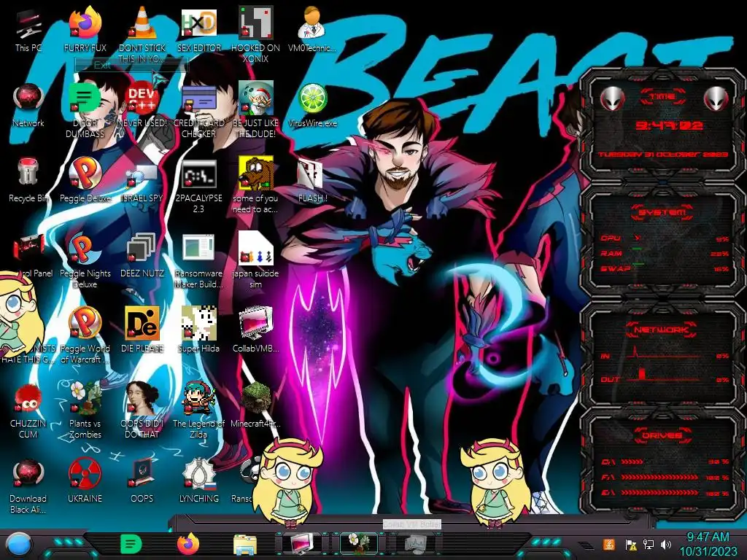The height and width of the screenshot is (560, 747).
Task: Open the Download Black Ali shortcut
Action: coord(28,486)
